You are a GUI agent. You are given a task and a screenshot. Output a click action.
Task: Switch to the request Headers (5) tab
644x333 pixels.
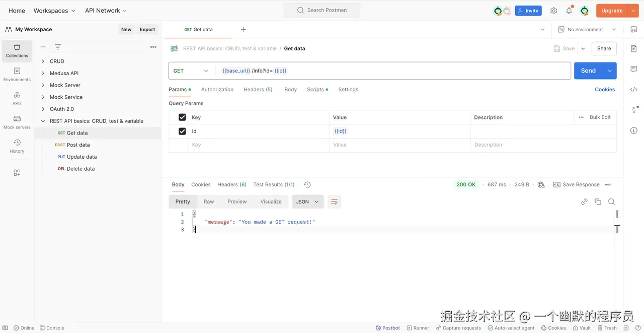tap(258, 90)
